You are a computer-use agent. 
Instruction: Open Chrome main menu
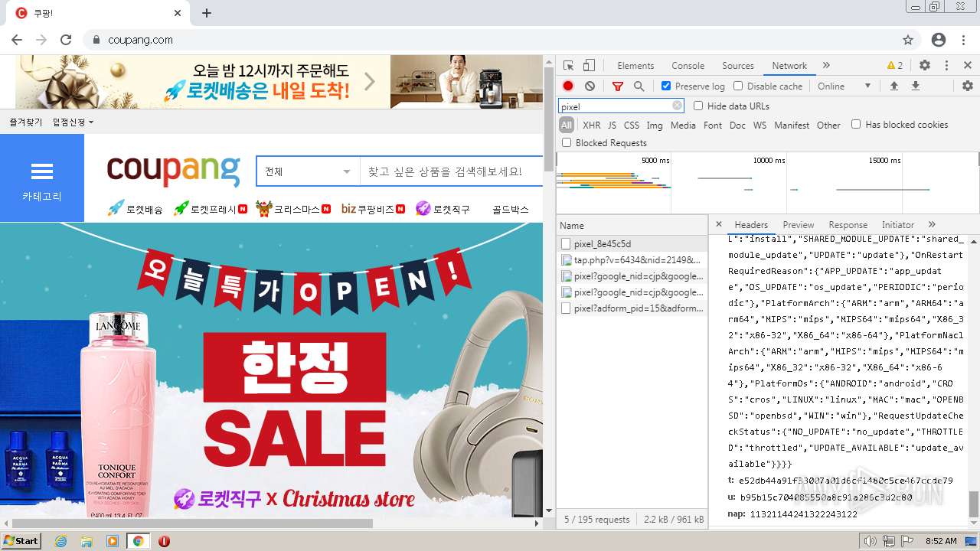pyautogui.click(x=963, y=40)
